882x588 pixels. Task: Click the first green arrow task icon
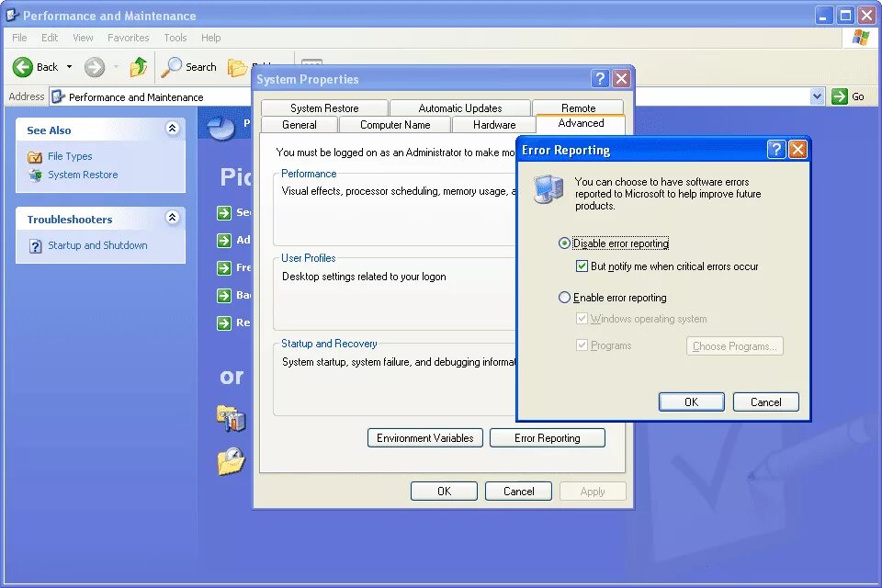[x=224, y=213]
